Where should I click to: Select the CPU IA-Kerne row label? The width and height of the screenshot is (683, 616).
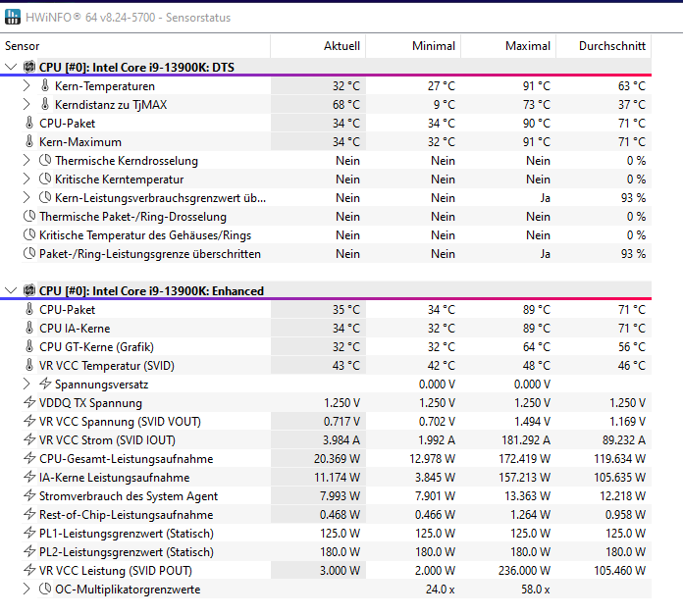(75, 329)
